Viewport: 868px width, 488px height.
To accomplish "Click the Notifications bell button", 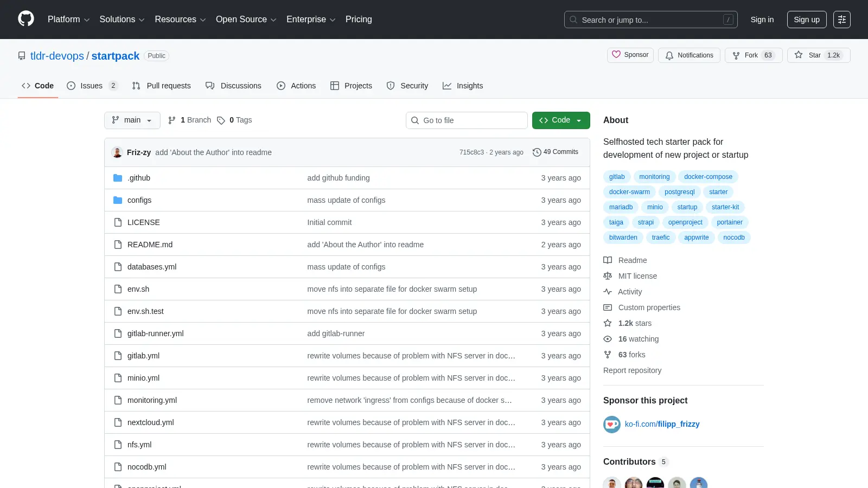I will (689, 55).
